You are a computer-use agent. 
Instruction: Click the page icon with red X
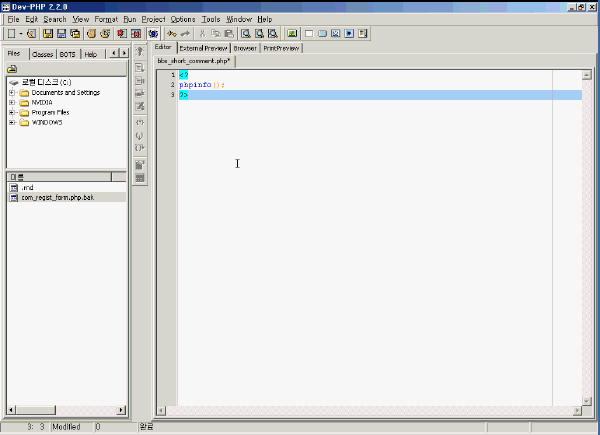122,34
